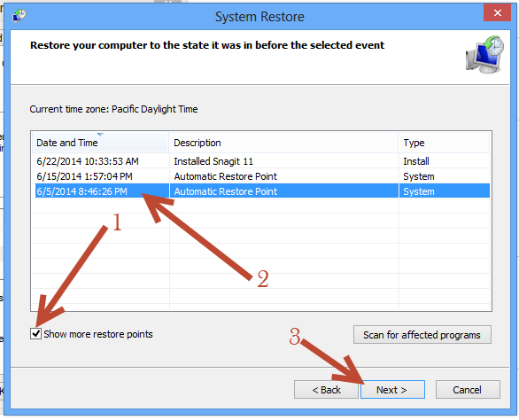This screenshot has height=420, width=519.
Task: Cancel the System Restore wizard
Action: coord(468,390)
